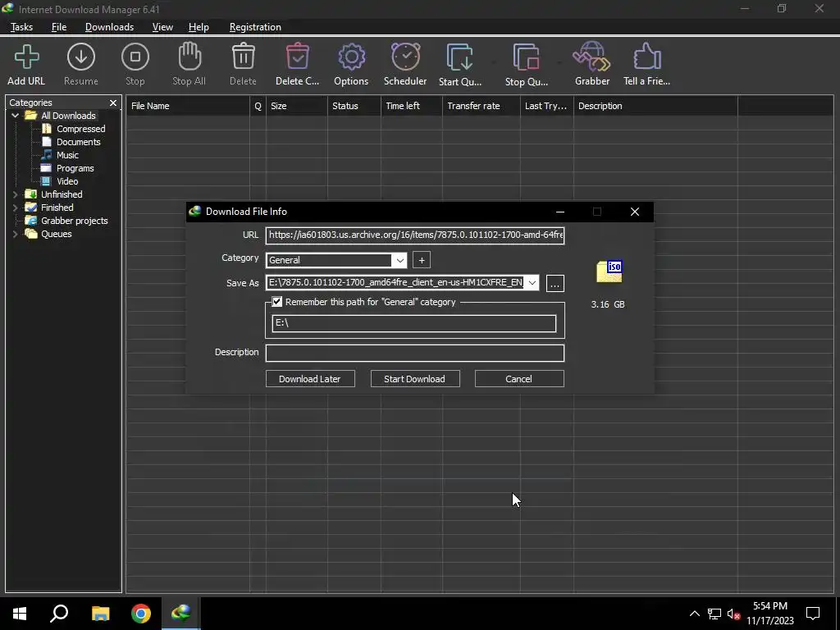Click the volume icon in system tray
Viewport: 840px width, 630px height.
tap(733, 614)
